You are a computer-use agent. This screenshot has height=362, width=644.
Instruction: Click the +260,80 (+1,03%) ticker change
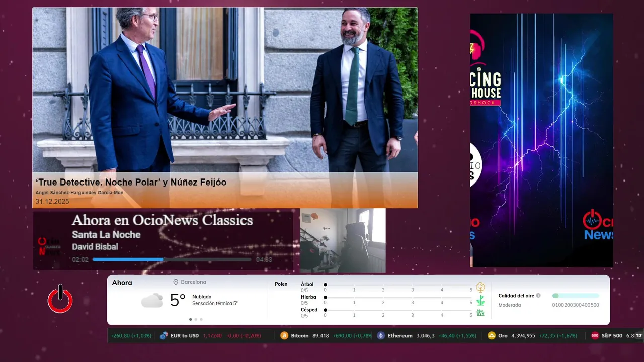pyautogui.click(x=131, y=336)
